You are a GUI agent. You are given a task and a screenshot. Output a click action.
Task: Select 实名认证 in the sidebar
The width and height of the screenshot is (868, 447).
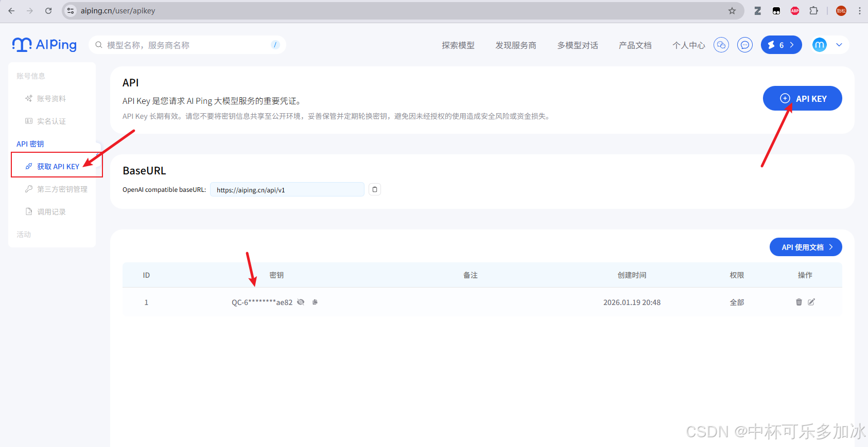(51, 121)
